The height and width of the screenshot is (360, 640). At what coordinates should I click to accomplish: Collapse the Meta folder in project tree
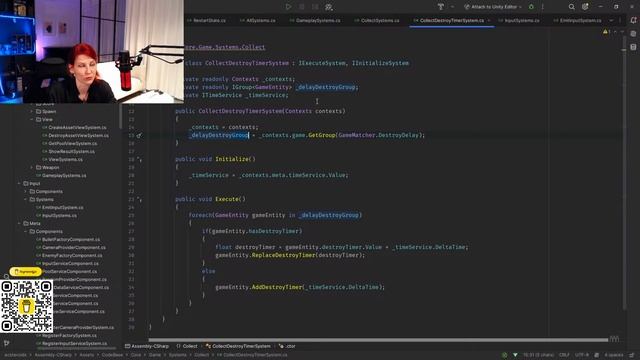tap(19, 223)
